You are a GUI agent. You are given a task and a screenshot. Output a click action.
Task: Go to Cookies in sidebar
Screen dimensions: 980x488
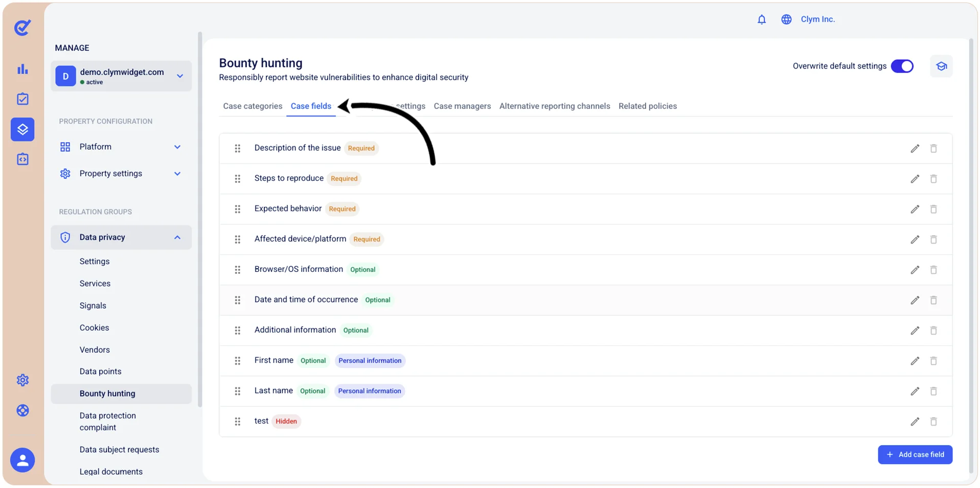click(95, 328)
